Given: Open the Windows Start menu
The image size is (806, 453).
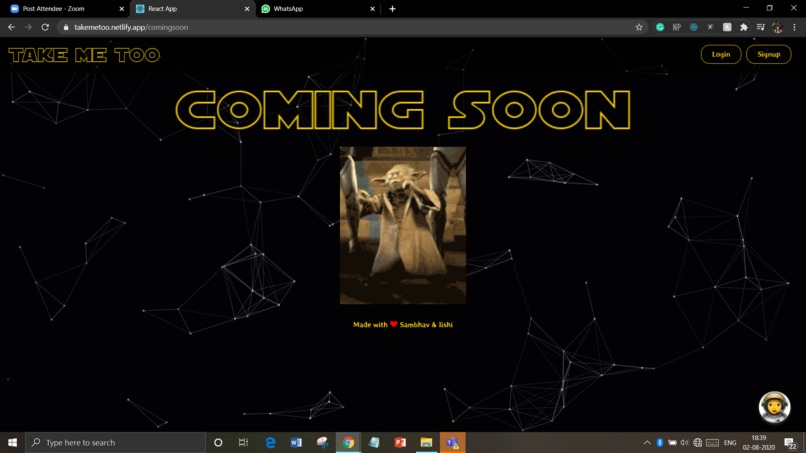Looking at the screenshot, I should pyautogui.click(x=12, y=442).
